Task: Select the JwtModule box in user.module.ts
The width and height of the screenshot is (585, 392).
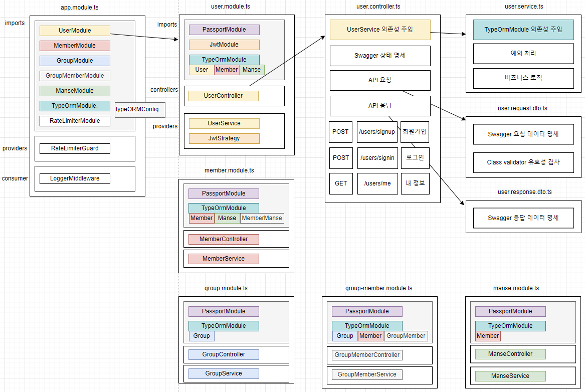Action: click(x=224, y=45)
